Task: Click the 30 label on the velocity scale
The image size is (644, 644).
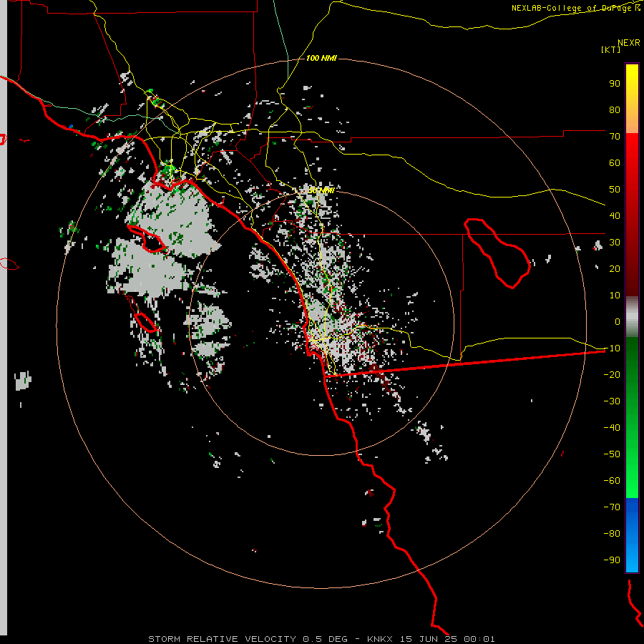Action: [x=615, y=243]
